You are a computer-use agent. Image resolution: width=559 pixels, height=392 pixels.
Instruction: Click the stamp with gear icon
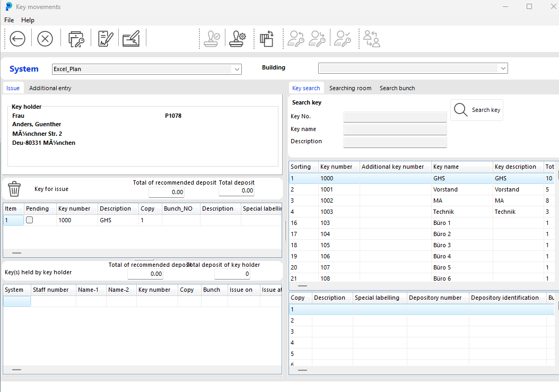pyautogui.click(x=238, y=39)
